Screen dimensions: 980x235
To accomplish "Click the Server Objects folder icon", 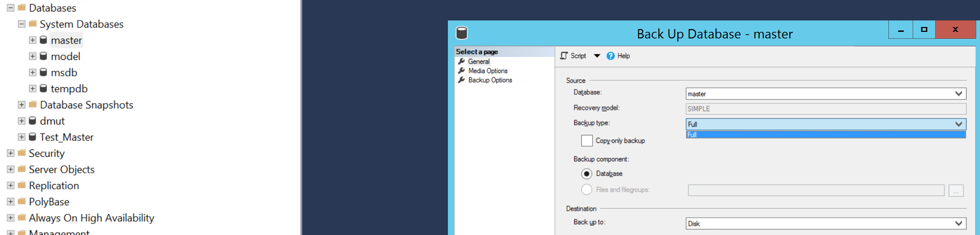I will [22, 169].
